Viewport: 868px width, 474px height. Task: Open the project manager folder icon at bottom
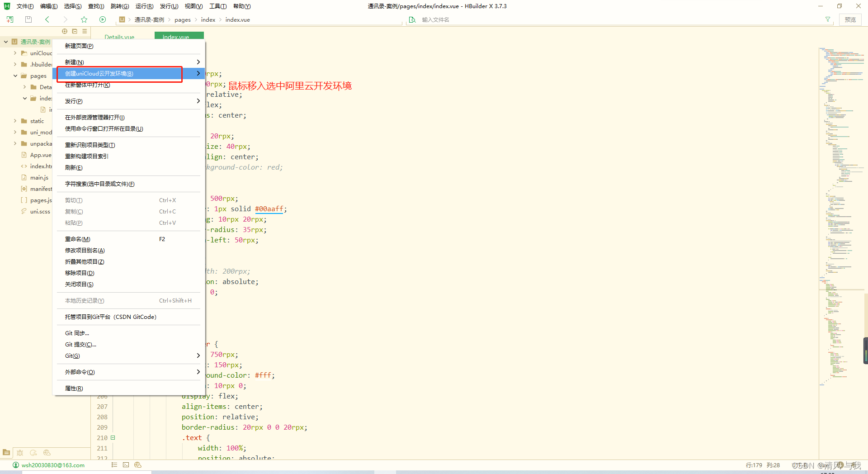6,452
